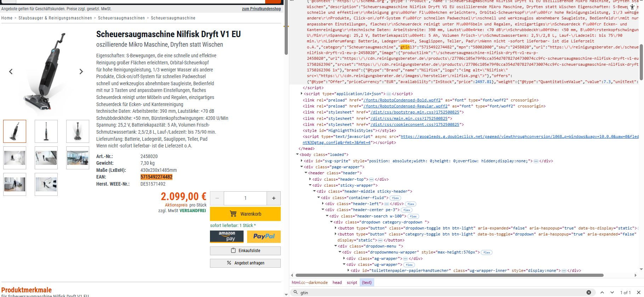Select the third product thumbnail in top row
Screen dimensions: 644x297
coord(78,131)
